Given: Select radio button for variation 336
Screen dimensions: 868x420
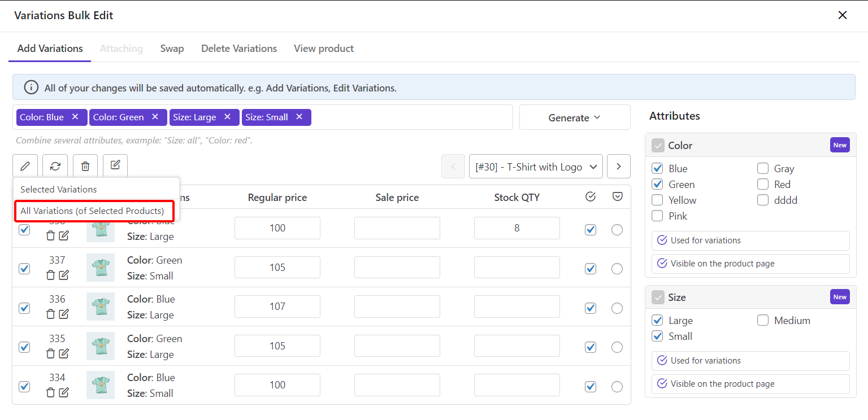Looking at the screenshot, I should pos(617,308).
